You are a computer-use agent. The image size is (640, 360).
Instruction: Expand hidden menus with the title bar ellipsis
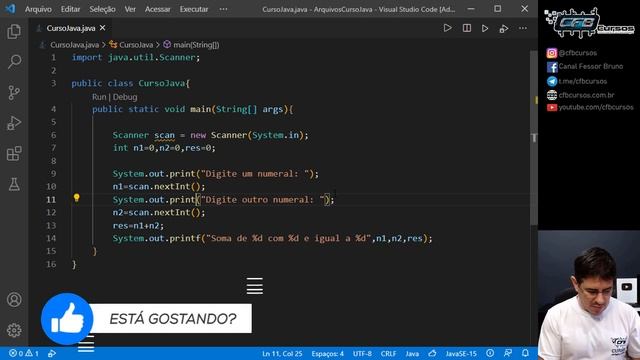(223, 9)
